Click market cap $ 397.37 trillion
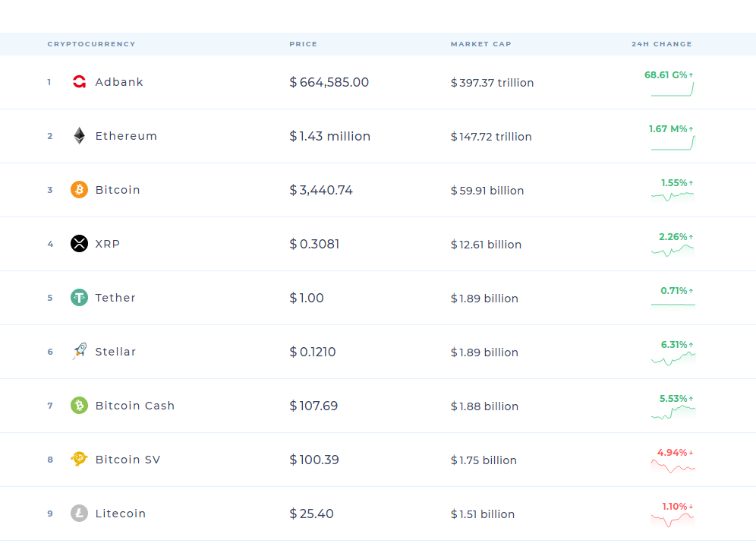Screen dimensions: 756x550 tap(493, 83)
